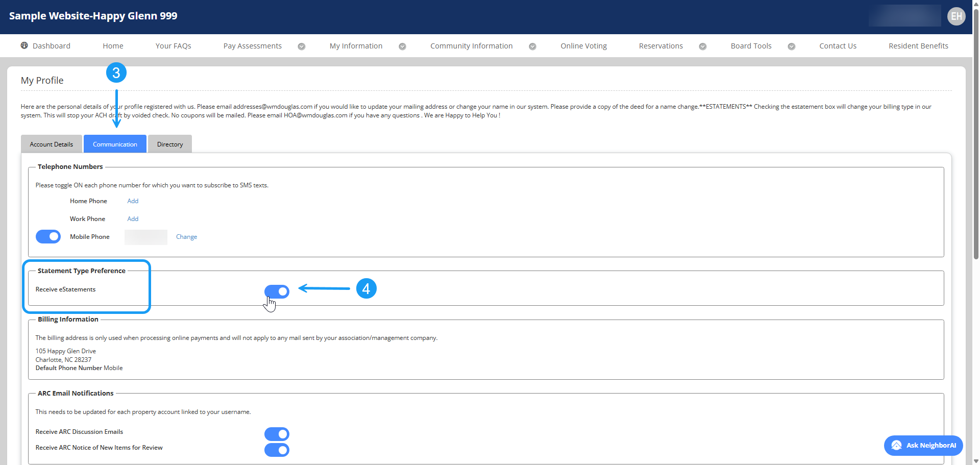Screen dimensions: 980x465
Task: Disable Receive ARC Discussion Emails toggle
Action: click(277, 434)
